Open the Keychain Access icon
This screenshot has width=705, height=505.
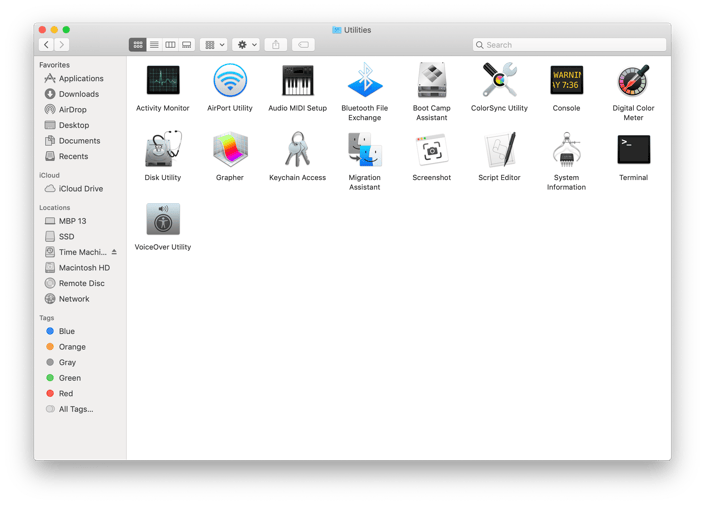[297, 149]
